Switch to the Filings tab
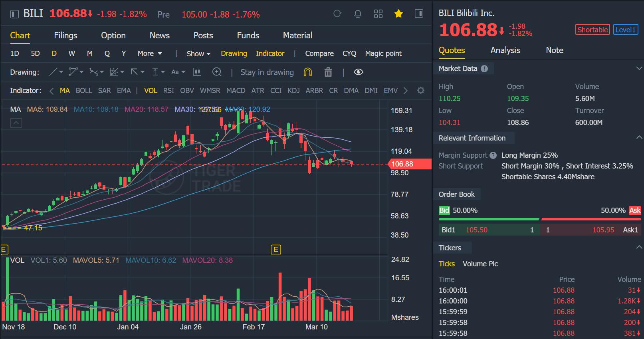The image size is (644, 339). [65, 36]
